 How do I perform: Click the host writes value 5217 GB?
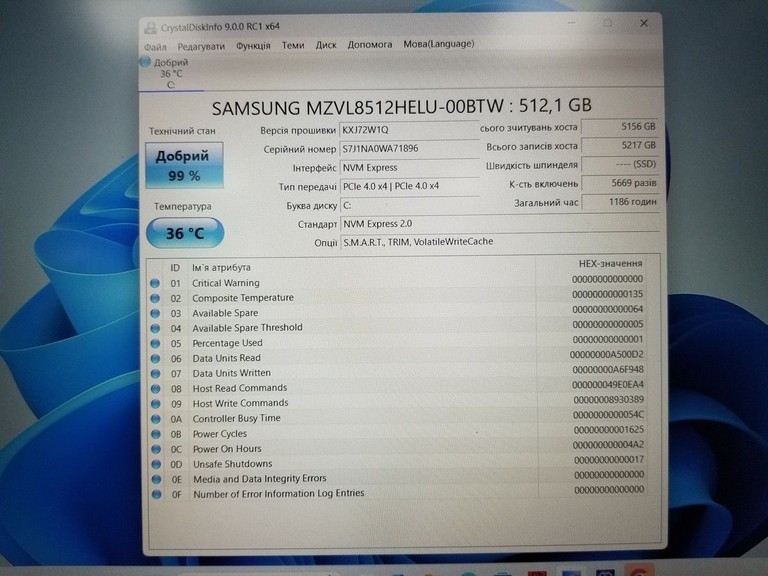click(x=620, y=145)
